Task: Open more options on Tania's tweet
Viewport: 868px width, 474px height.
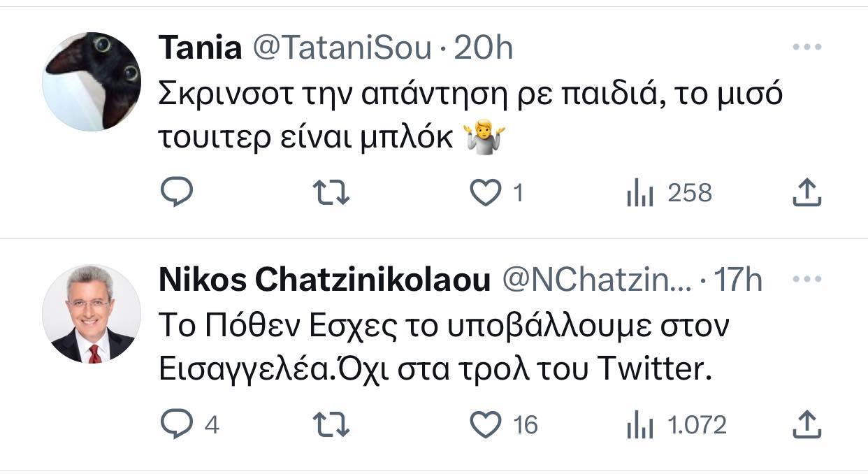Action: [x=807, y=48]
